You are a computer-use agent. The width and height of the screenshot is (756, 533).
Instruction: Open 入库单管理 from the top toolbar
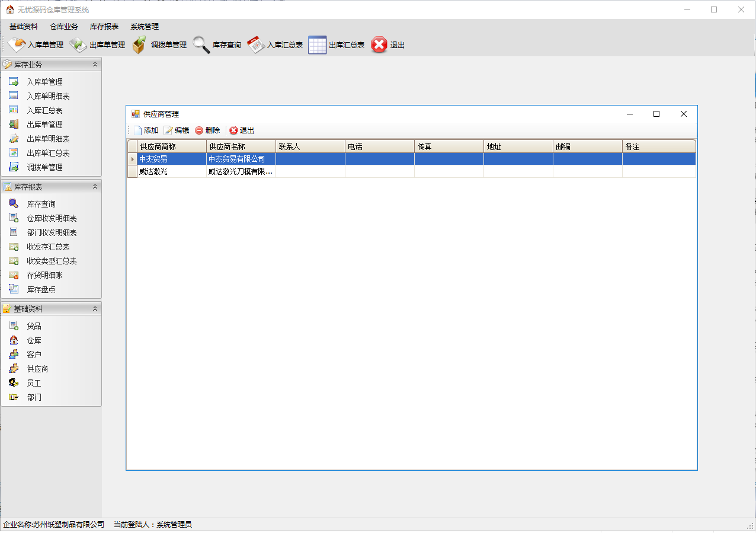point(36,45)
